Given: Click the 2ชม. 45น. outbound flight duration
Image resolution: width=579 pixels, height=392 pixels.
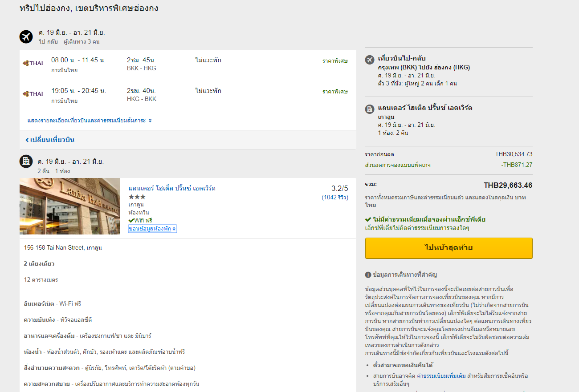Looking at the screenshot, I should (x=141, y=60).
